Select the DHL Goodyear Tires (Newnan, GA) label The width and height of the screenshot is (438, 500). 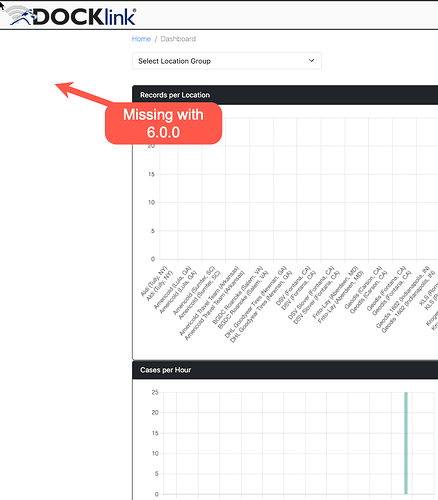click(x=258, y=304)
